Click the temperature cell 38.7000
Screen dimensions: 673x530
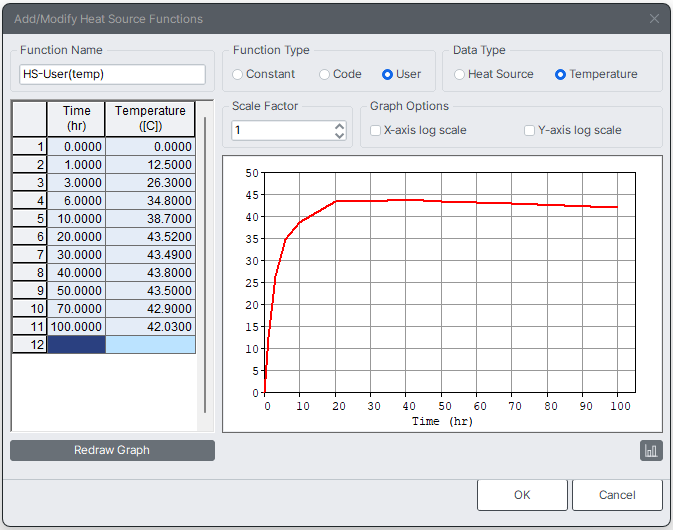pos(150,218)
